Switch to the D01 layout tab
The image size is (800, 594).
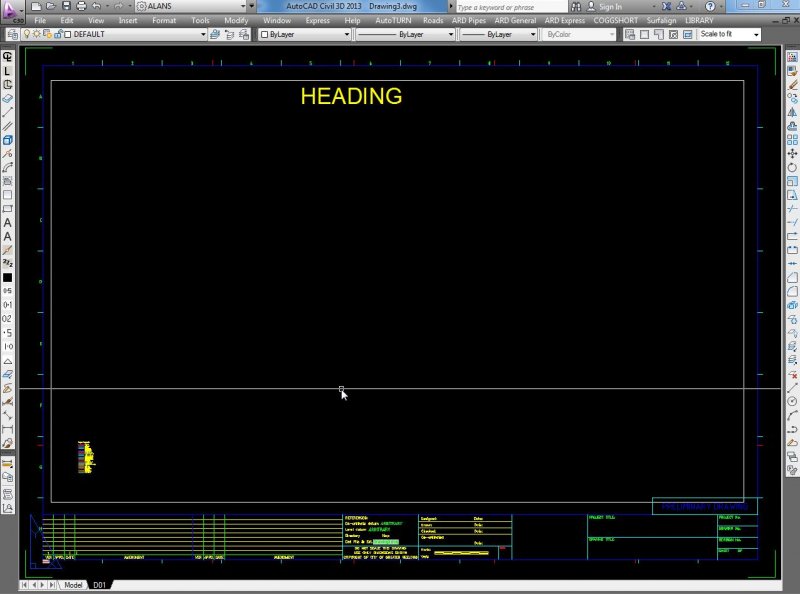99,585
